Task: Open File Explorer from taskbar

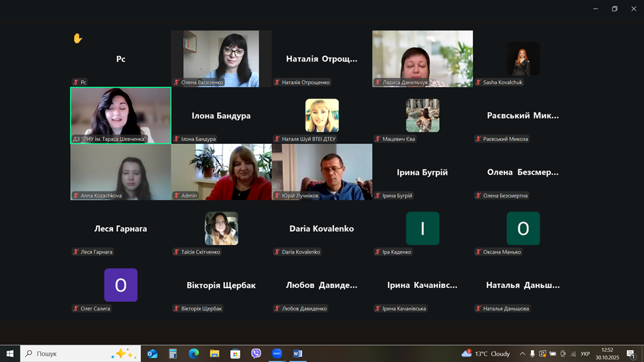Action: [x=214, y=353]
